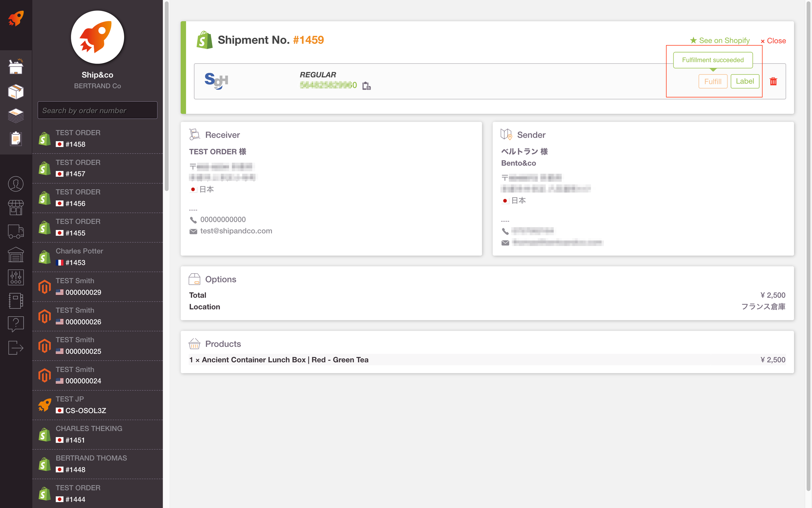Viewport: 812px width, 508px height.
Task: Click the logout arrow sidebar icon
Action: (x=16, y=348)
